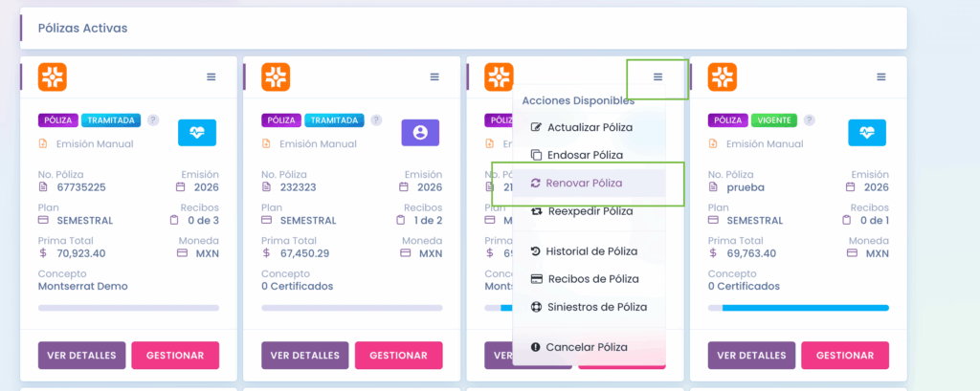
Task: Select Actualizar Póliza from actions menu
Action: pos(590,127)
